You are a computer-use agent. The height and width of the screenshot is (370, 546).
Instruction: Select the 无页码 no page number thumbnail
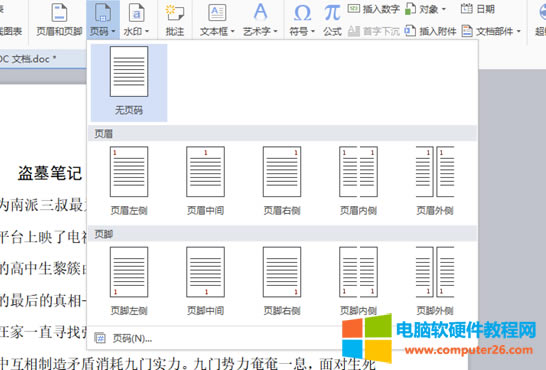point(129,82)
